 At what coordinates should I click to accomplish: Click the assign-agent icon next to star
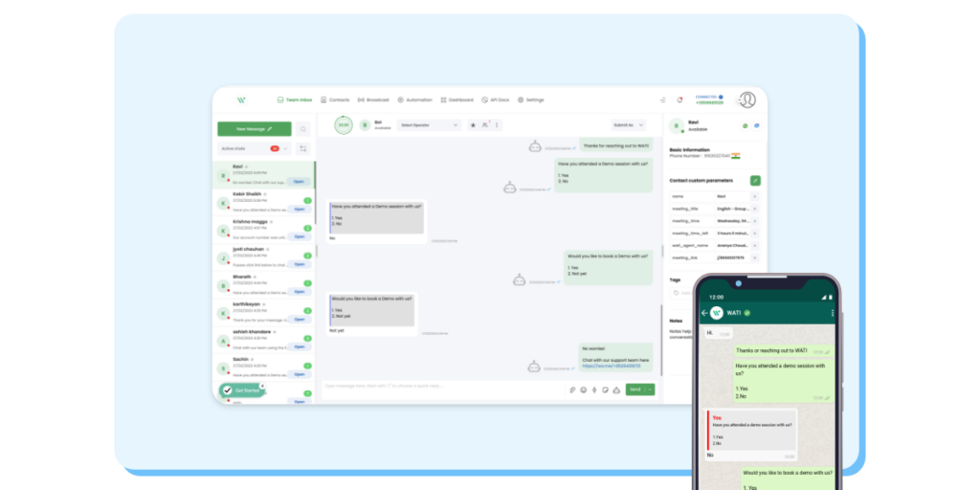coord(485,125)
